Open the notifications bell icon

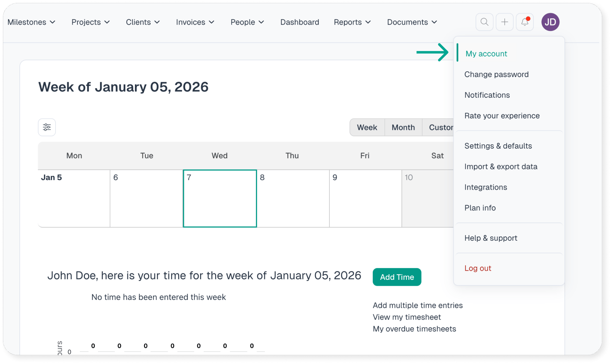coord(524,22)
